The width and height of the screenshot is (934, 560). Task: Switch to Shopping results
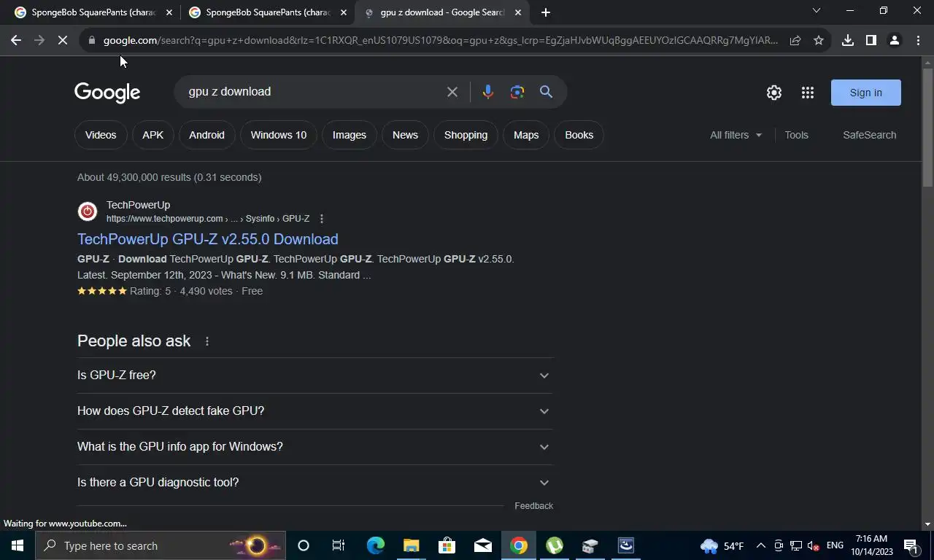(466, 135)
